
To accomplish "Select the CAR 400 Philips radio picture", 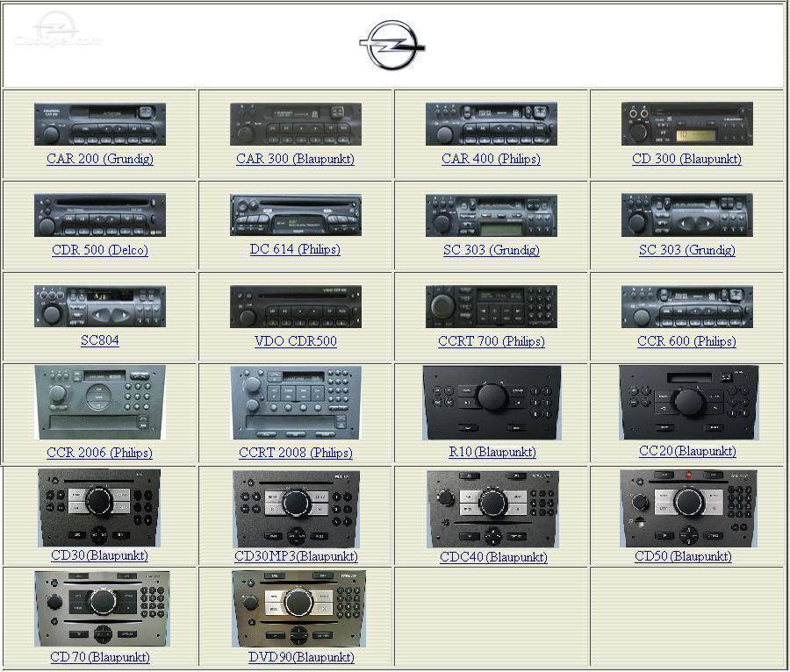I will point(492,124).
